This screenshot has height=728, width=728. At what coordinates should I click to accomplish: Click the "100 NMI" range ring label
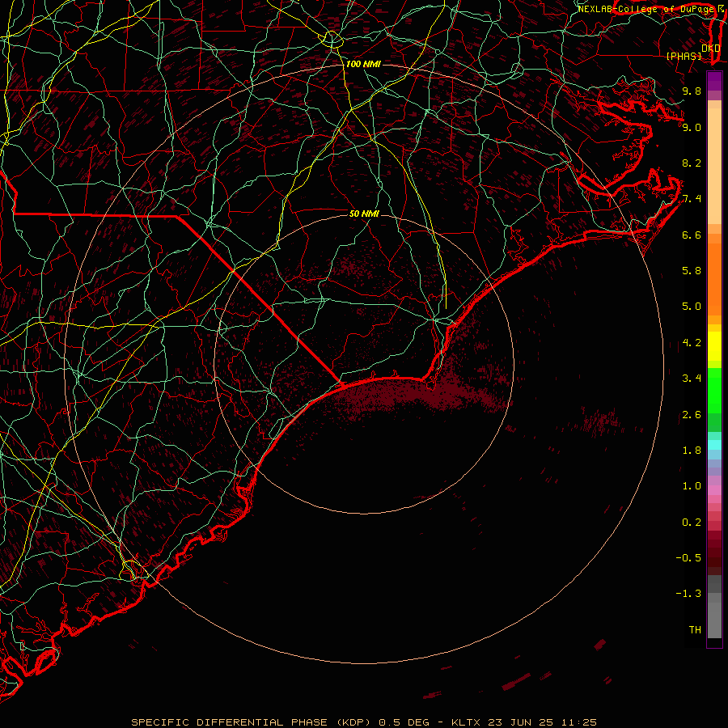tap(363, 64)
